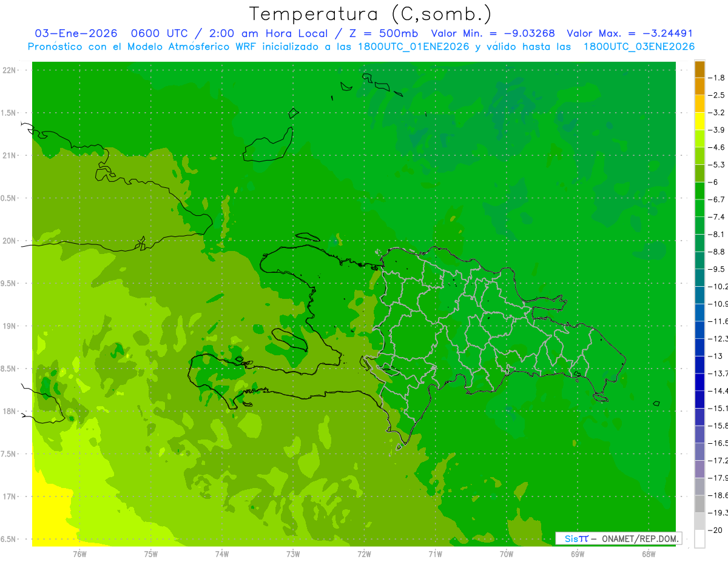Screen dimensions: 728x562
Task: Click the 73W longitude axis label
Action: (293, 554)
